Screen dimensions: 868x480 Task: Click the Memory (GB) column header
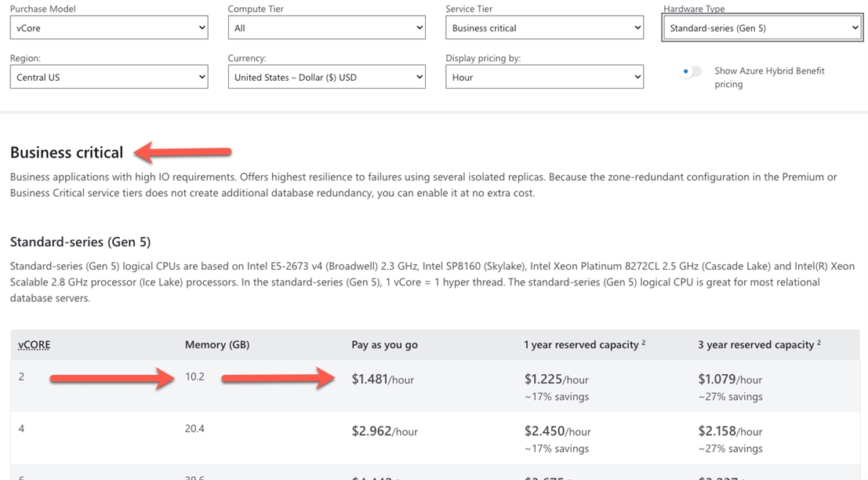click(x=217, y=344)
